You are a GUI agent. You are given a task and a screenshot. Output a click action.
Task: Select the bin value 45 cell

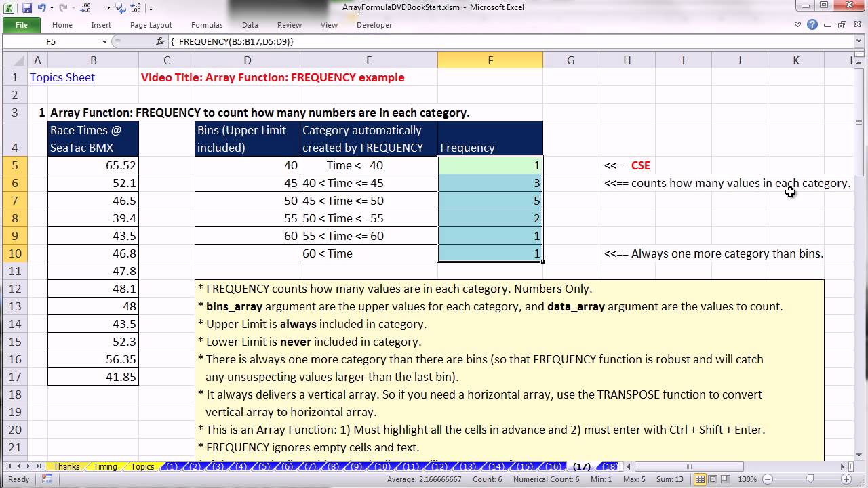click(248, 183)
